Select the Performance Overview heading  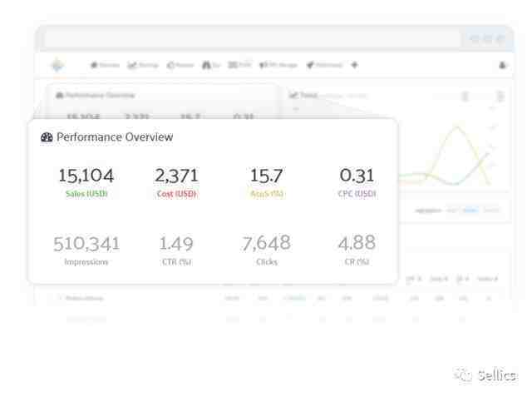click(x=115, y=136)
